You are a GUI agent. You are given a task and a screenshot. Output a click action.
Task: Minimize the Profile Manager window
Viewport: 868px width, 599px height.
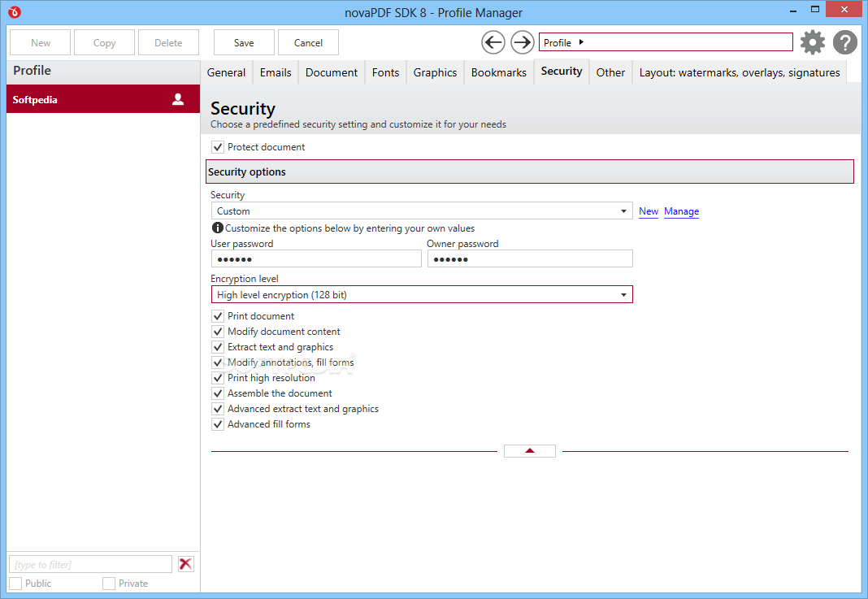(x=793, y=10)
